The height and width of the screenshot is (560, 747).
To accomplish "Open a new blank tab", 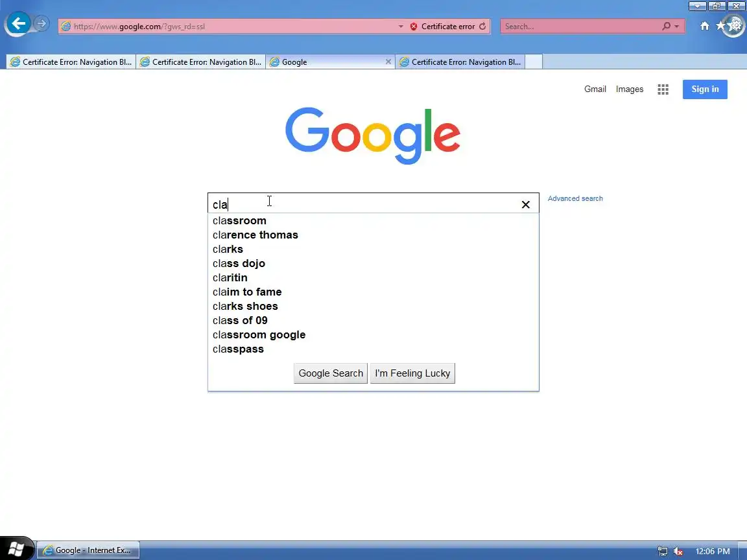I will pos(534,62).
